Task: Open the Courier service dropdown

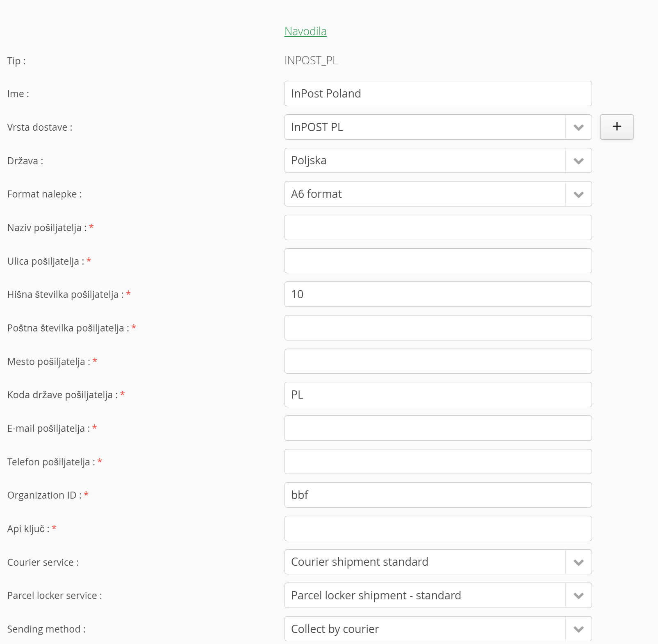Action: [438, 562]
